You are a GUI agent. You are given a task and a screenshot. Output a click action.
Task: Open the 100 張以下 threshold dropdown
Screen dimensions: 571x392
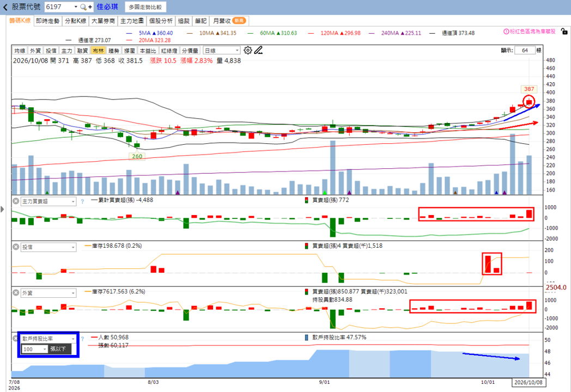pos(34,349)
